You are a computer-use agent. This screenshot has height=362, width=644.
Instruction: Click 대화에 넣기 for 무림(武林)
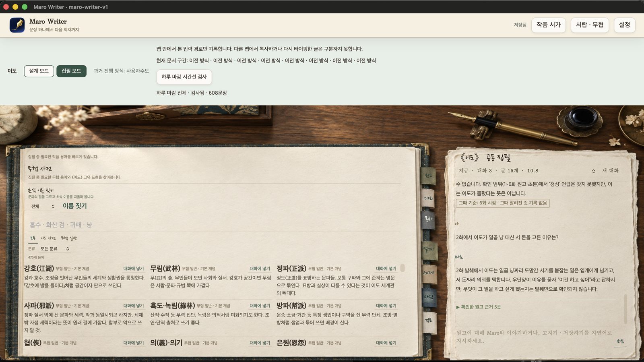point(260,269)
